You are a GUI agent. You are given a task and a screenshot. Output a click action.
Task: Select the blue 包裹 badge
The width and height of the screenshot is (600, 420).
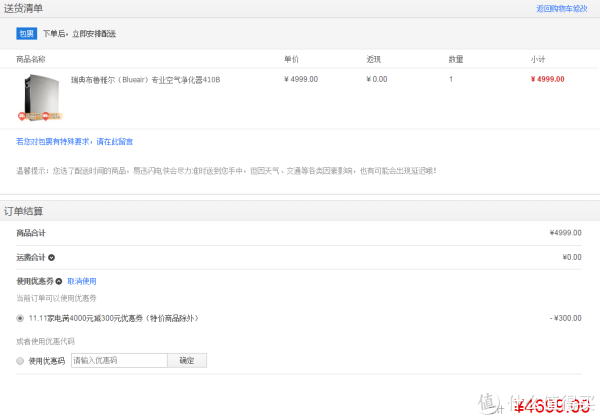click(x=26, y=34)
